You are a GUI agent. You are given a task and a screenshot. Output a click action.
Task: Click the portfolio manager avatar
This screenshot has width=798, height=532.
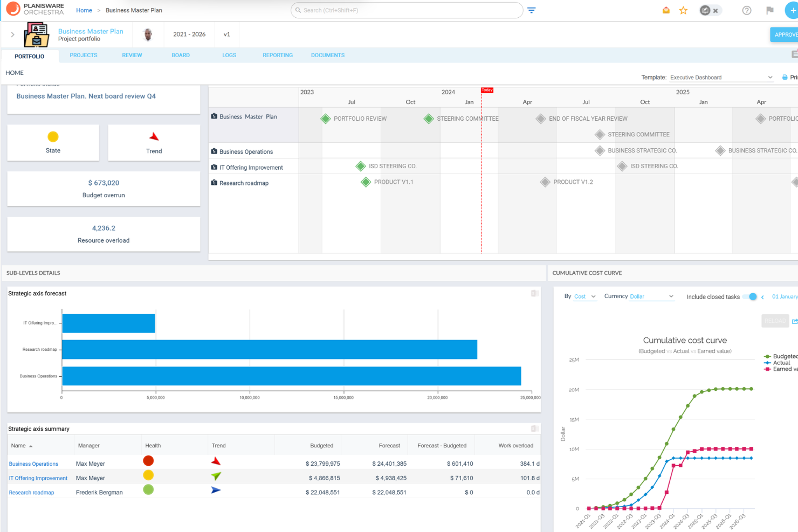click(148, 34)
